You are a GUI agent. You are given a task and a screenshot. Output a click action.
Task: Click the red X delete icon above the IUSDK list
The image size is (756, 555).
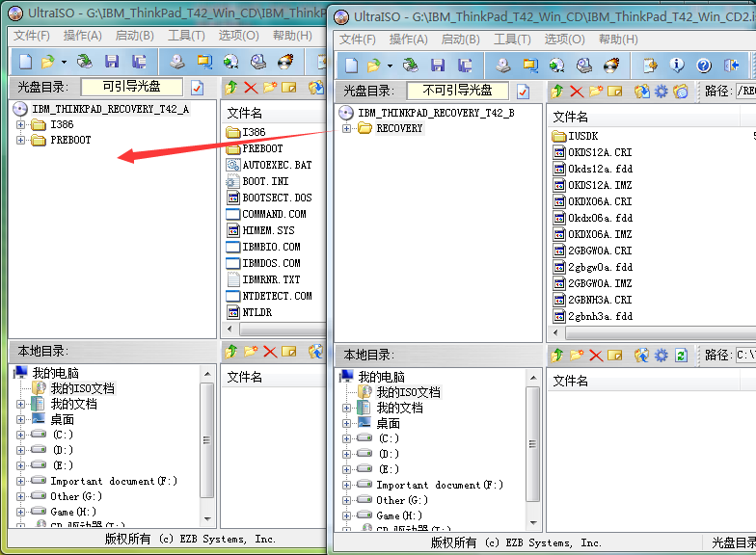click(x=577, y=91)
